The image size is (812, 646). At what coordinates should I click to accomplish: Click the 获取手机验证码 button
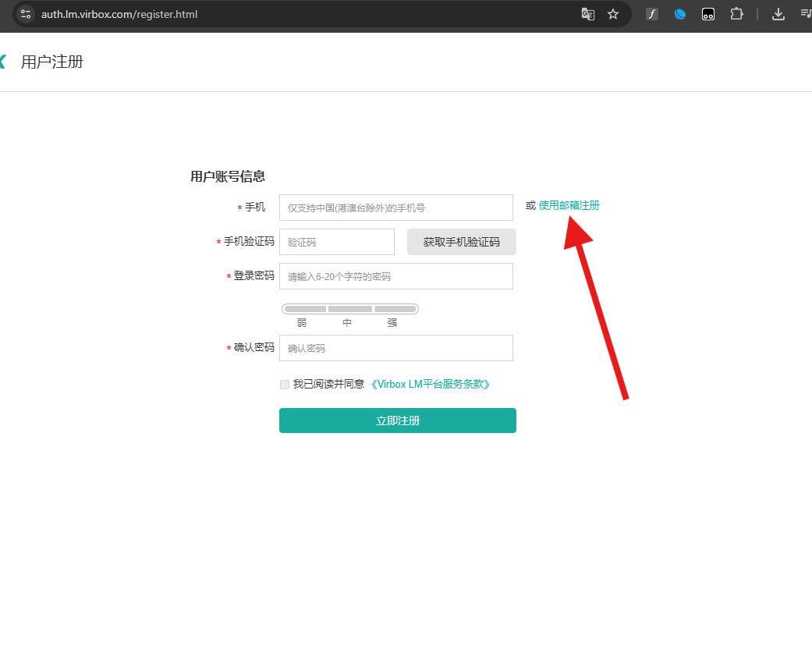tap(462, 242)
